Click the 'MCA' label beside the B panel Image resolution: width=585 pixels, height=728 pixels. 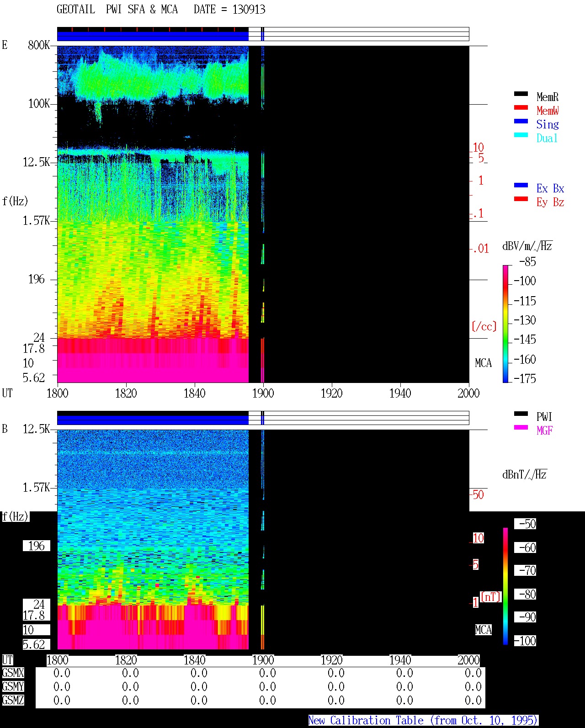coord(483,630)
